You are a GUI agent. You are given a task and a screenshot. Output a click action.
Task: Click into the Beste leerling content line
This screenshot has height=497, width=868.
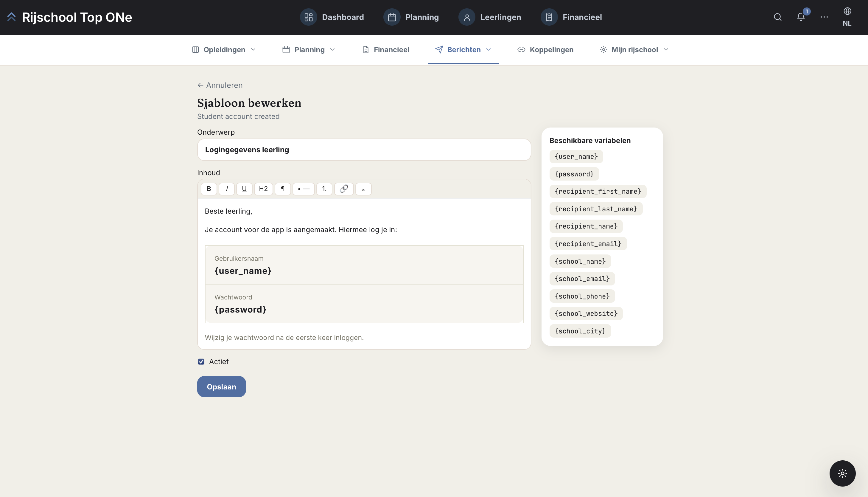(228, 211)
